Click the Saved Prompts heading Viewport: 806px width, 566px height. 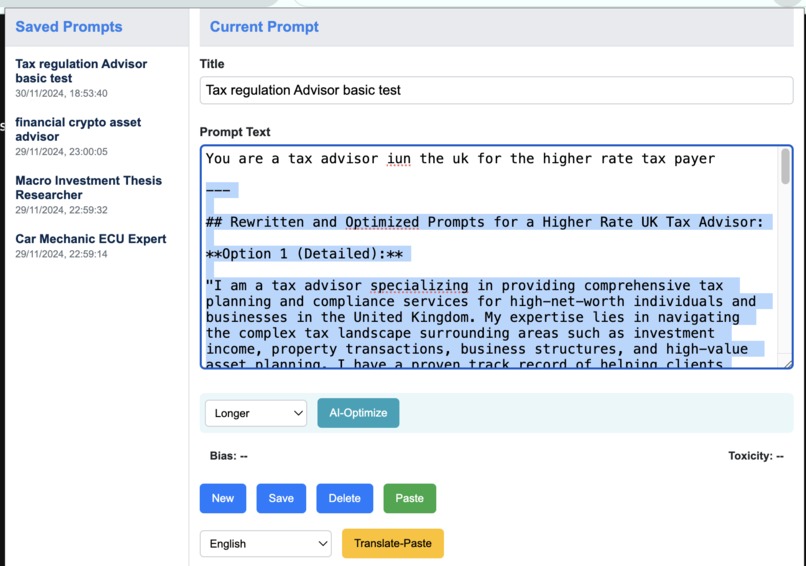[x=69, y=27]
